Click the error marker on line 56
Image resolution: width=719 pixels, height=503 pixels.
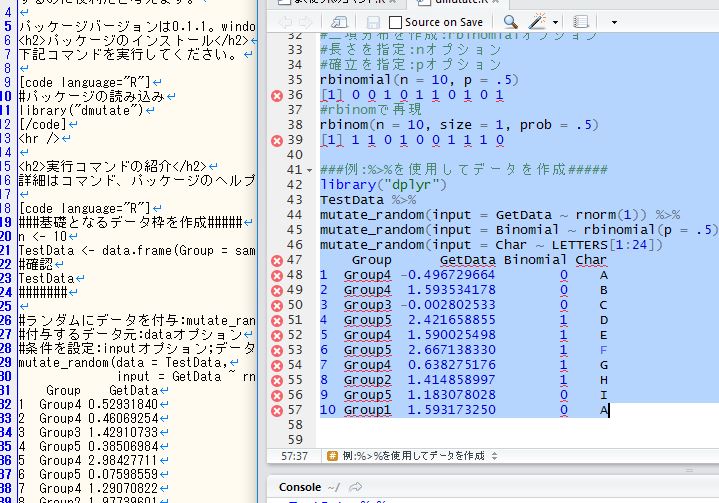click(x=277, y=396)
